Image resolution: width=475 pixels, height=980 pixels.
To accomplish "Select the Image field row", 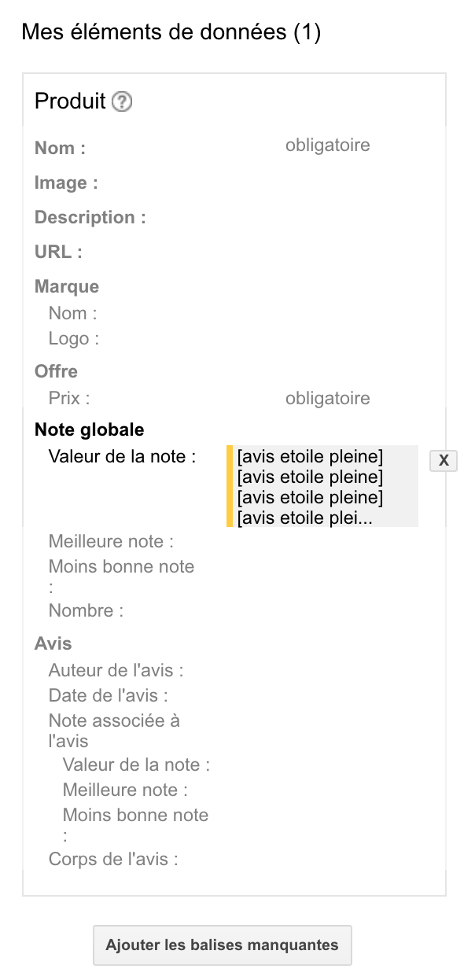I will coord(66,182).
